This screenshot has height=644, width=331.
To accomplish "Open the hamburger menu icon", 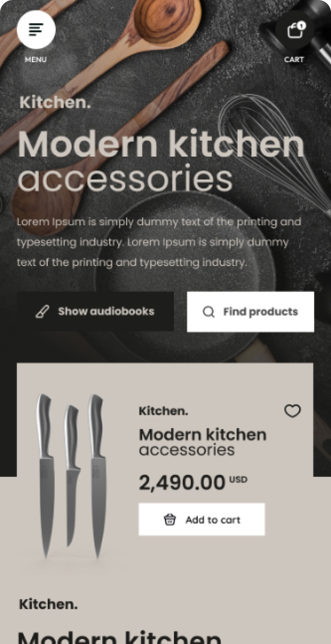I will [36, 29].
